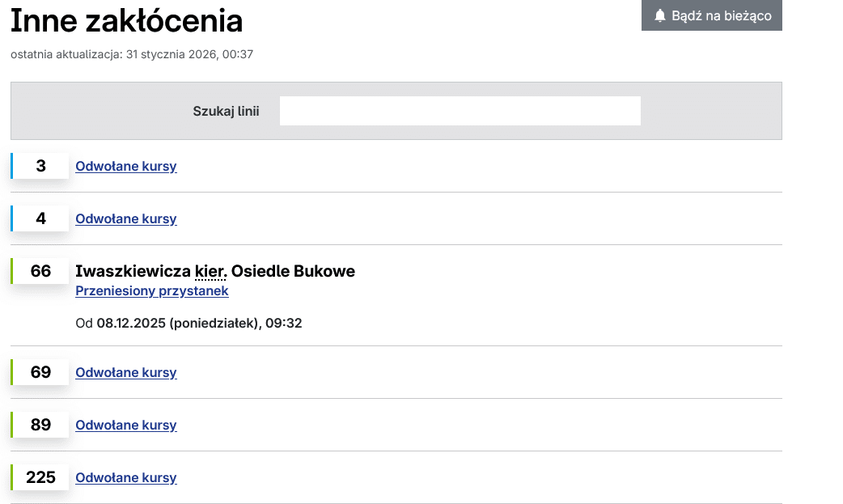Expand "Odwołane kursy" for line 69

click(x=126, y=373)
